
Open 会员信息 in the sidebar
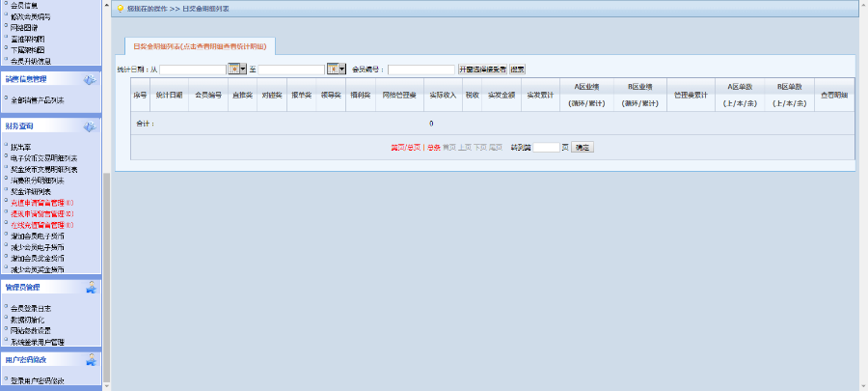(24, 6)
